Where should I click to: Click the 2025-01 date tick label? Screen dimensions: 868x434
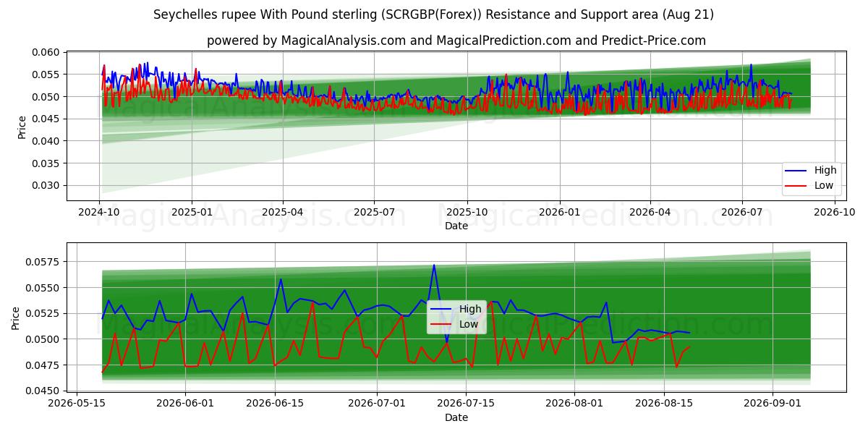pyautogui.click(x=192, y=212)
